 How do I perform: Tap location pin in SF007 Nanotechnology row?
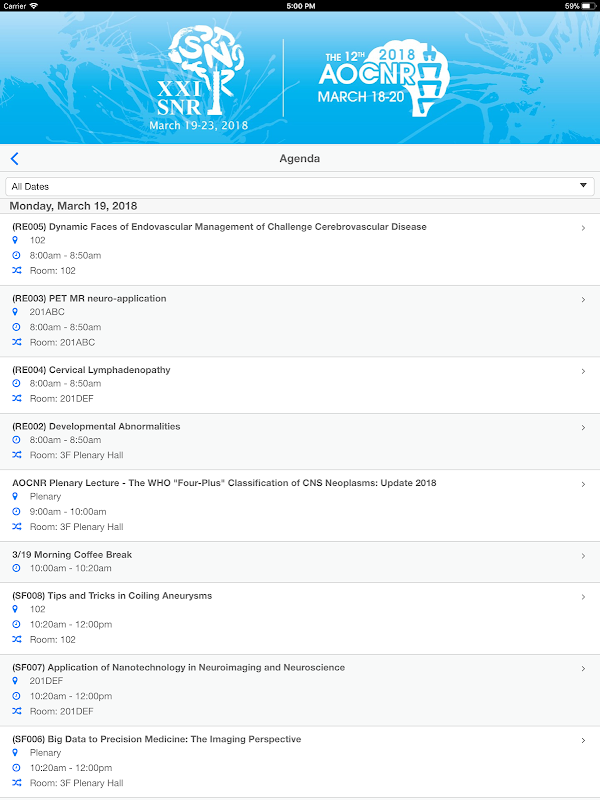pos(15,681)
